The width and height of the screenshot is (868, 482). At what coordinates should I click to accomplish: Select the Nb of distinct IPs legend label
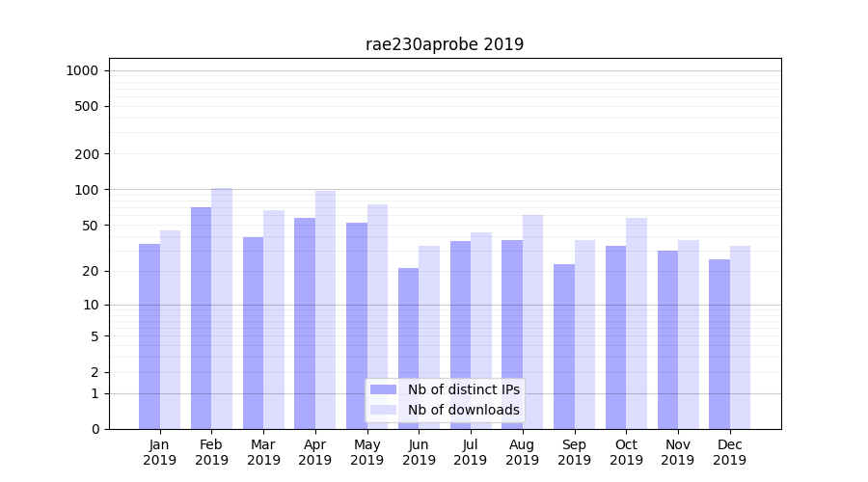463,389
